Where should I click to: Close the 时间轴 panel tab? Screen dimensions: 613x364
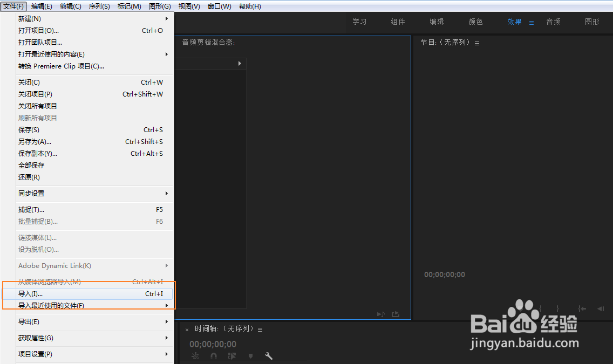pos(187,329)
